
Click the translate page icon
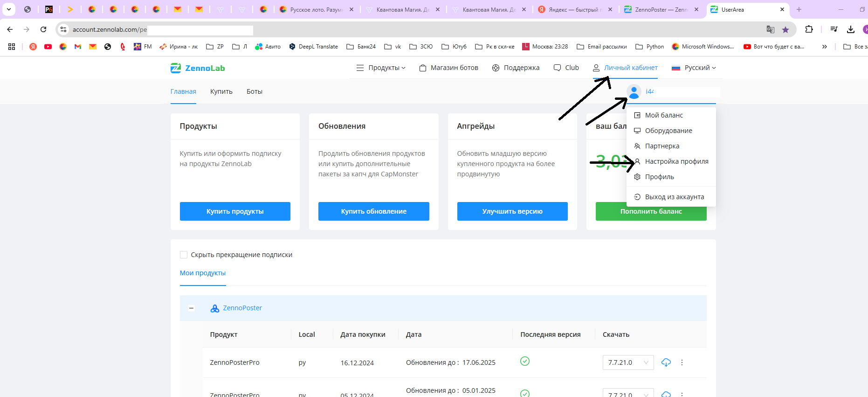pos(771,29)
